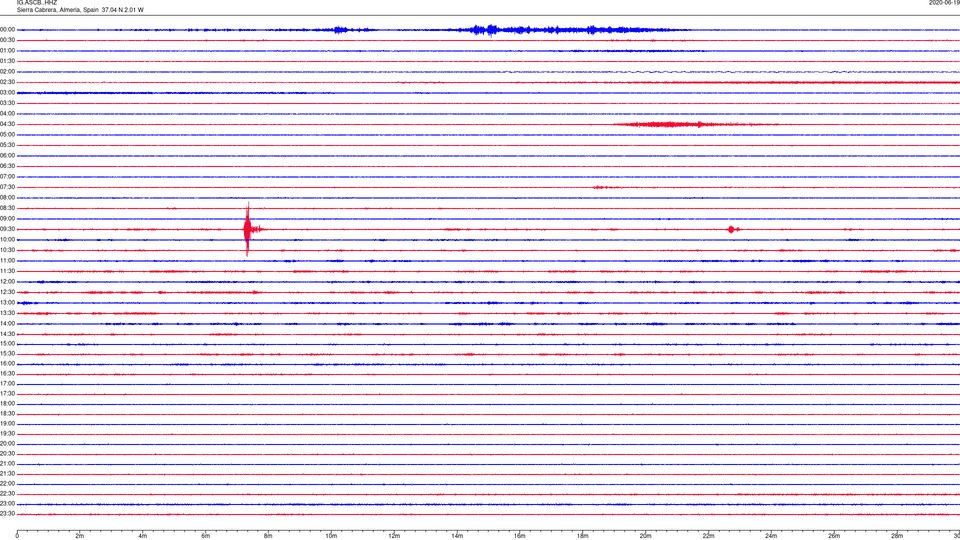Click the '02:30' row time label

[x=7, y=82]
